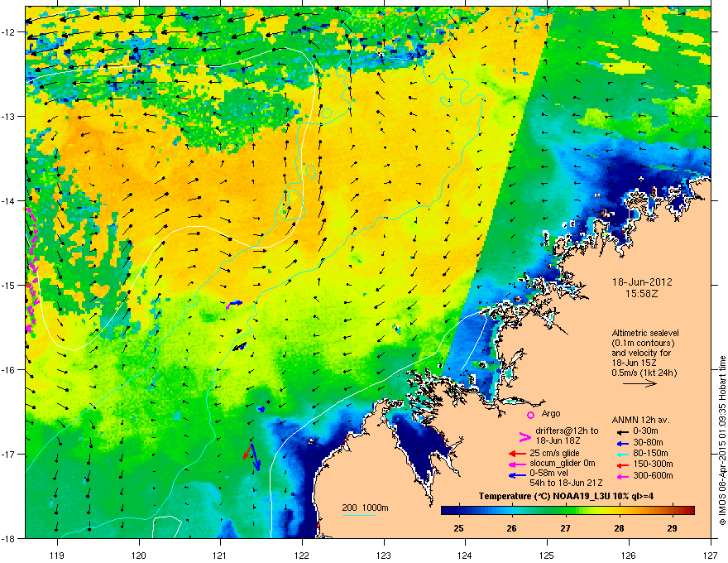
Task: Click the latitude axis label -12
Action: click(x=8, y=31)
